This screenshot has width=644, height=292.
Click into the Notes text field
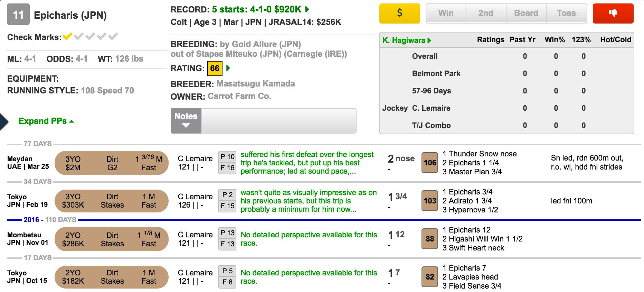[278, 121]
